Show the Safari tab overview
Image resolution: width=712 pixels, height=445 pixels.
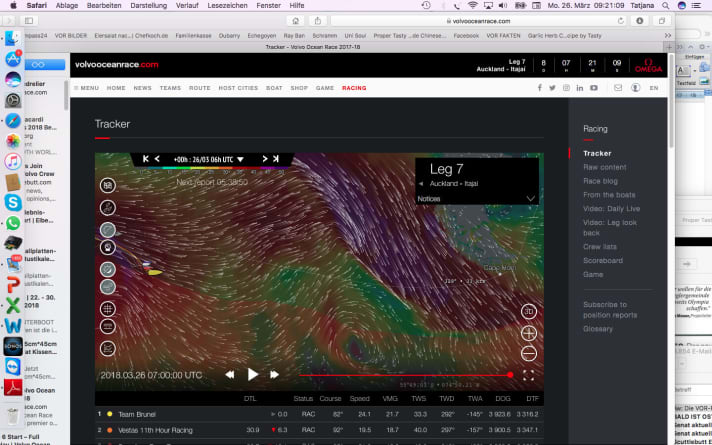662,21
